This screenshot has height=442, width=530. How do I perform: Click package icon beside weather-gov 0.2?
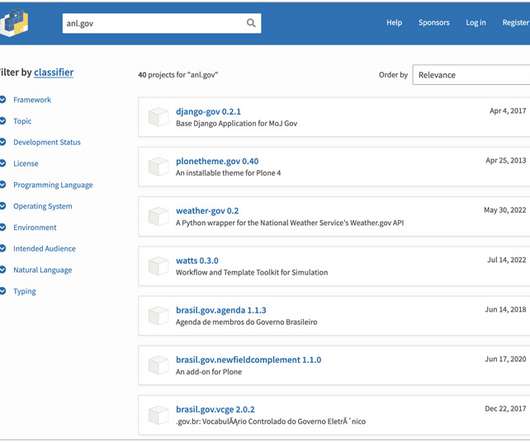point(158,216)
